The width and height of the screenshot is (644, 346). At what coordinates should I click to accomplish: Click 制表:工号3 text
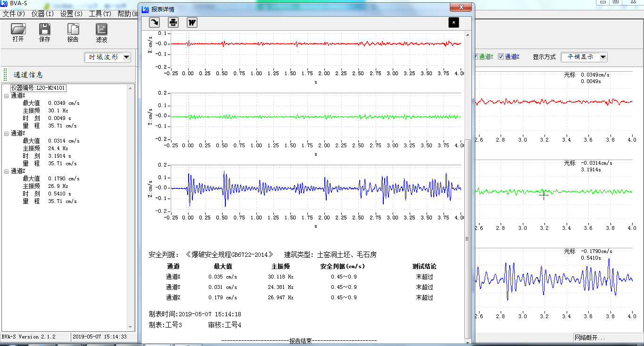[x=165, y=325]
